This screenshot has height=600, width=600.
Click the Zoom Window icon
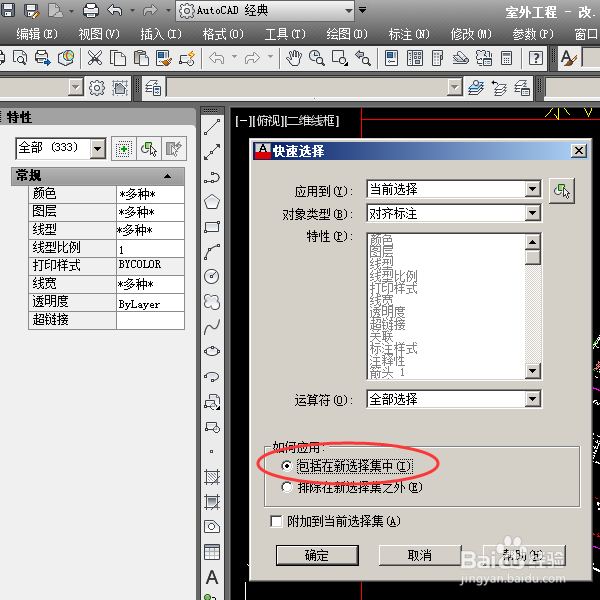click(340, 58)
